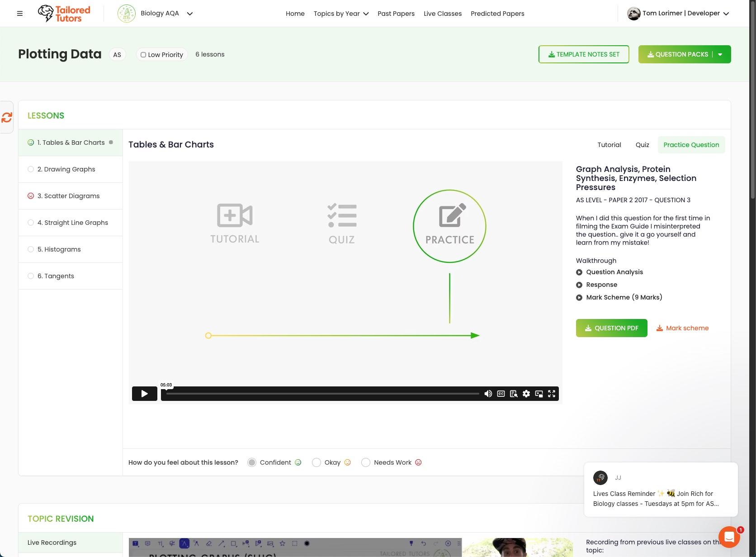This screenshot has height=557, width=756.
Task: Click the Practice pencil icon circle
Action: pyautogui.click(x=449, y=226)
